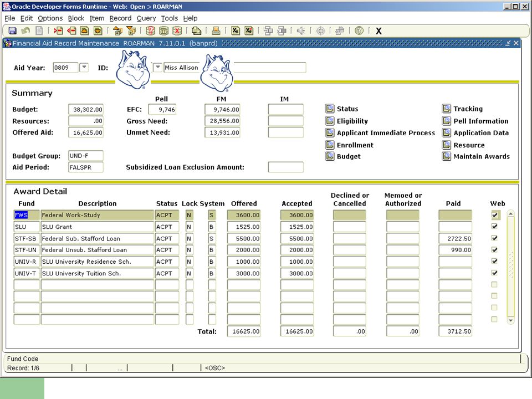Click the first Xs data extract icon
The image size is (532, 399).
(236, 31)
